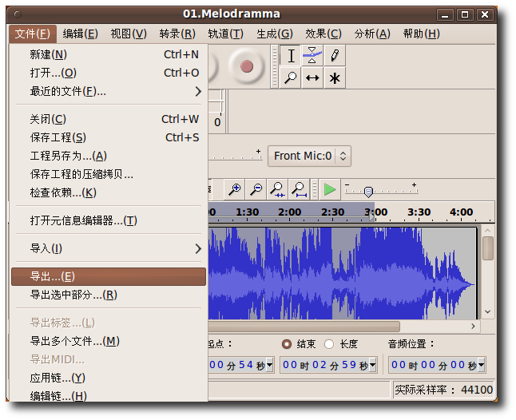Choose 关闭(C) menu entry
The height and width of the screenshot is (420, 516).
tap(109, 119)
